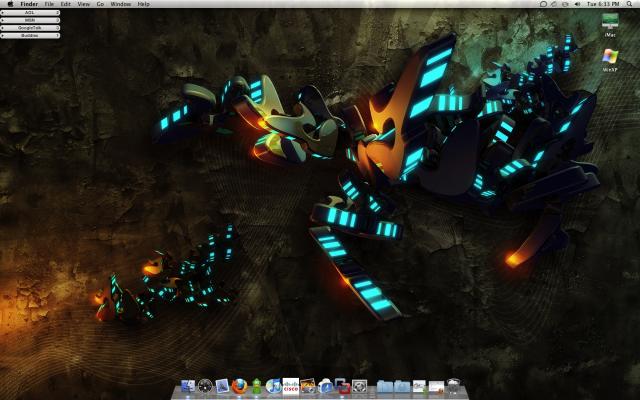
Task: Launch Dashboard from the dock
Action: click(205, 386)
